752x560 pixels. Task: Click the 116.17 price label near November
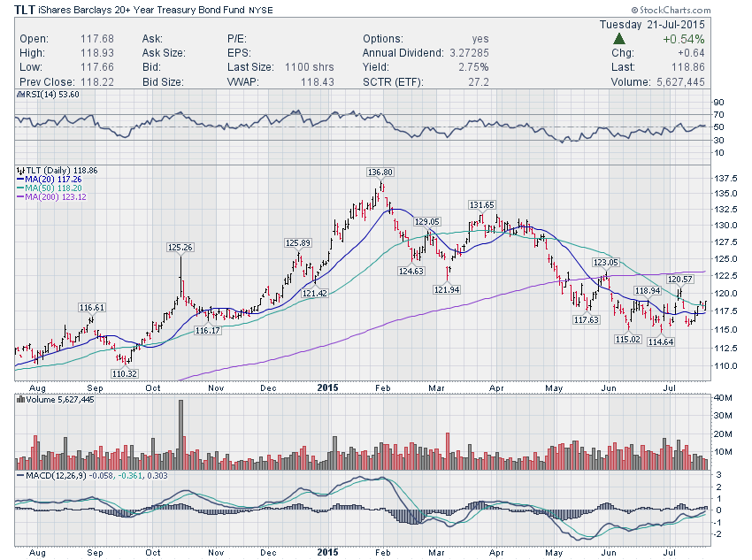click(208, 330)
